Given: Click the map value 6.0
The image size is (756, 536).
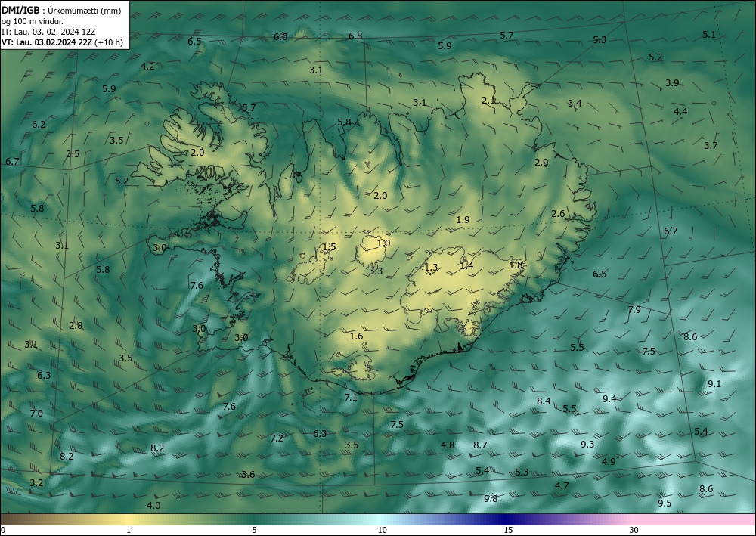Looking at the screenshot, I should [x=280, y=36].
